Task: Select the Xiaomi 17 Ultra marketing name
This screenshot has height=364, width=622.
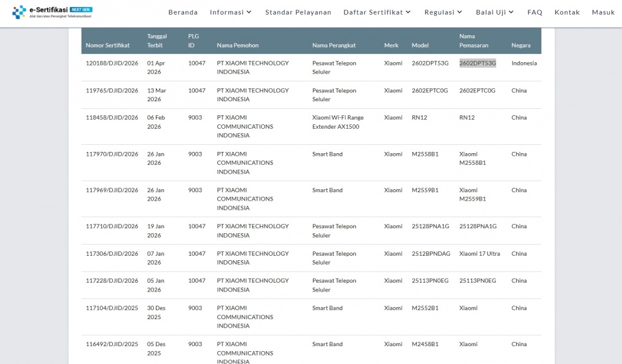Action: click(x=480, y=254)
